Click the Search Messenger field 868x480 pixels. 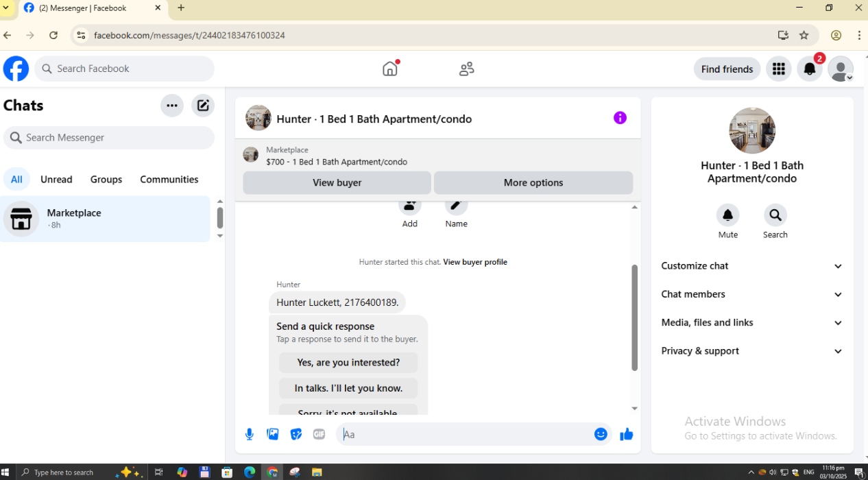(x=109, y=138)
